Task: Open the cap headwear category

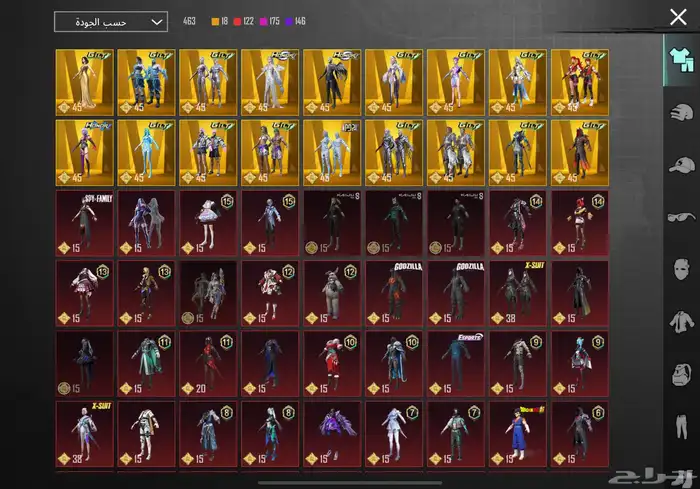Action: coord(679,165)
